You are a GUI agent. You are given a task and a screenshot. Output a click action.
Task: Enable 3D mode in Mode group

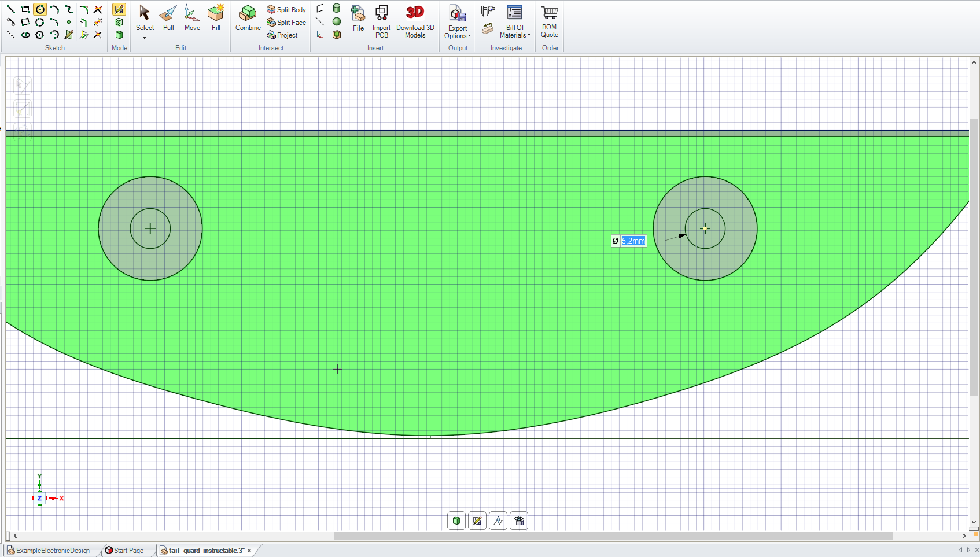tap(119, 35)
